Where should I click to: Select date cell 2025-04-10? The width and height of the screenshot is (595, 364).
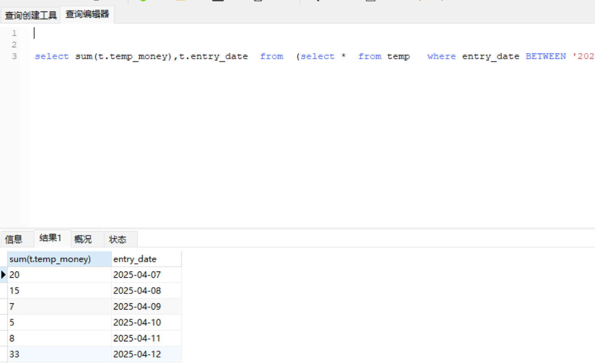click(x=146, y=322)
